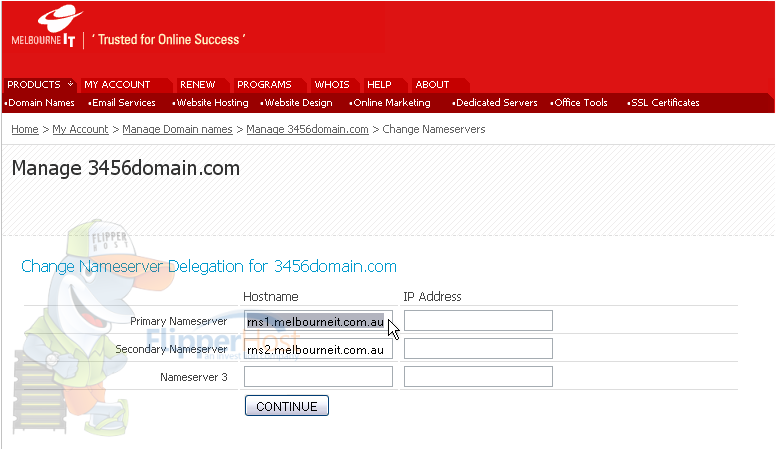
Task: Select Domain Names in the submenu
Action: point(41,103)
